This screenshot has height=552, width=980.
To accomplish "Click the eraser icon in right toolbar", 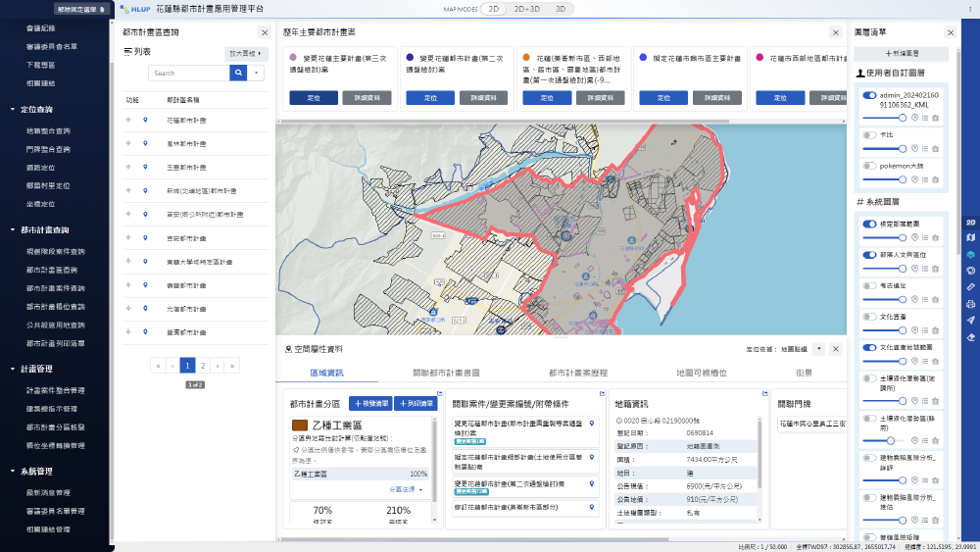I will [x=970, y=337].
